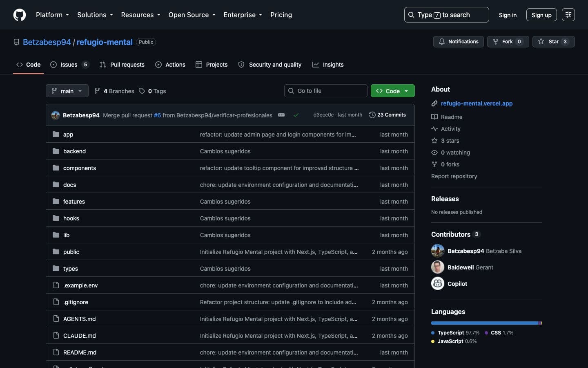Click the components folder icon
This screenshot has width=588, height=368.
[56, 168]
